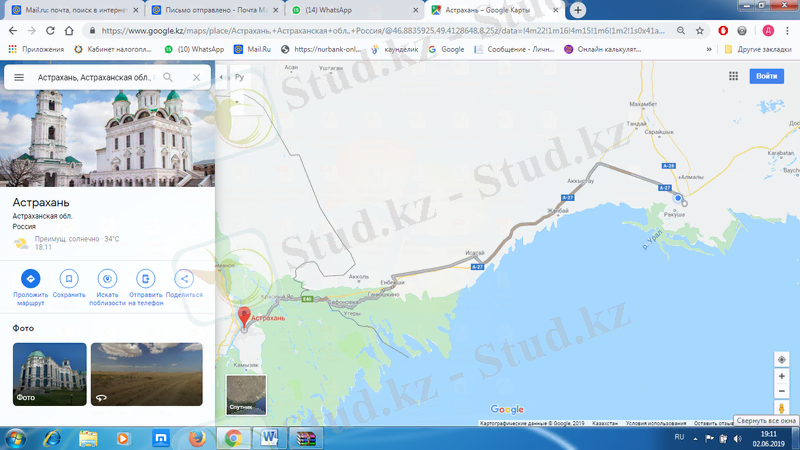The height and width of the screenshot is (450, 800).
Task: Open Сообщение - Личн... bookmark
Action: (x=514, y=49)
